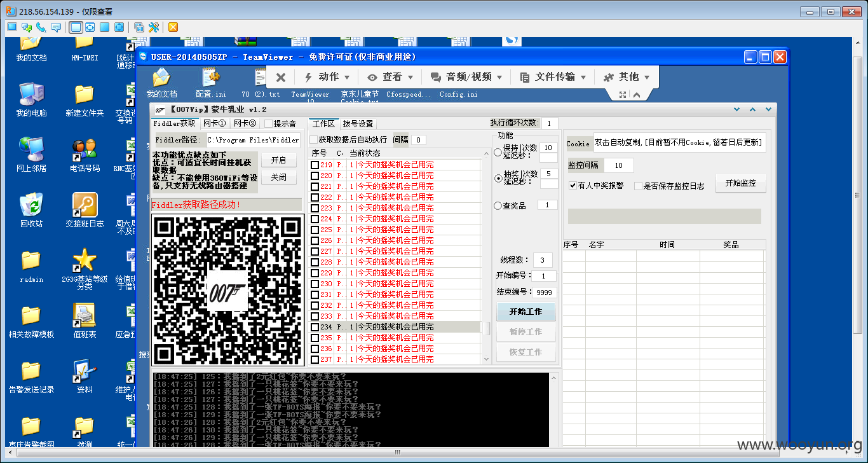868x463 pixels.
Task: Click the 配置.ini file icon in remote desktop
Action: click(211, 83)
